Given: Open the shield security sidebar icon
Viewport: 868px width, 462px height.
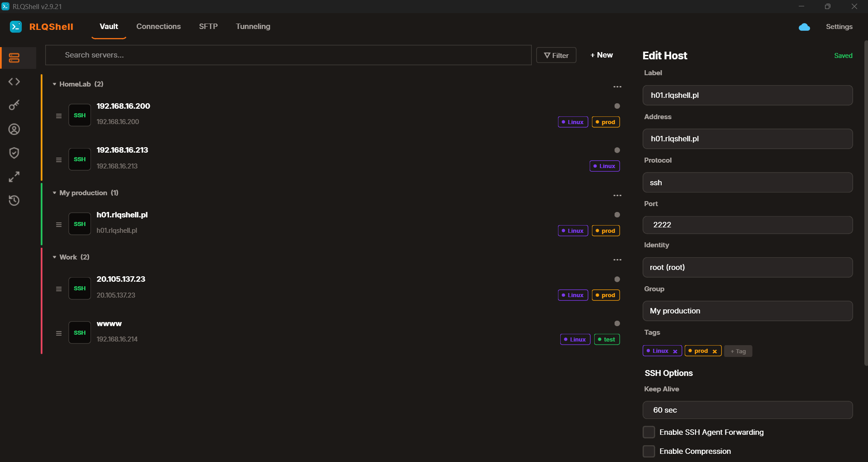Looking at the screenshot, I should point(14,153).
